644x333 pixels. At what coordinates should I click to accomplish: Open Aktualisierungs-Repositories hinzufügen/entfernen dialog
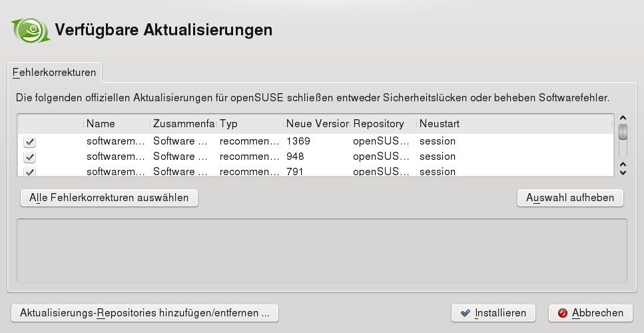click(x=145, y=313)
